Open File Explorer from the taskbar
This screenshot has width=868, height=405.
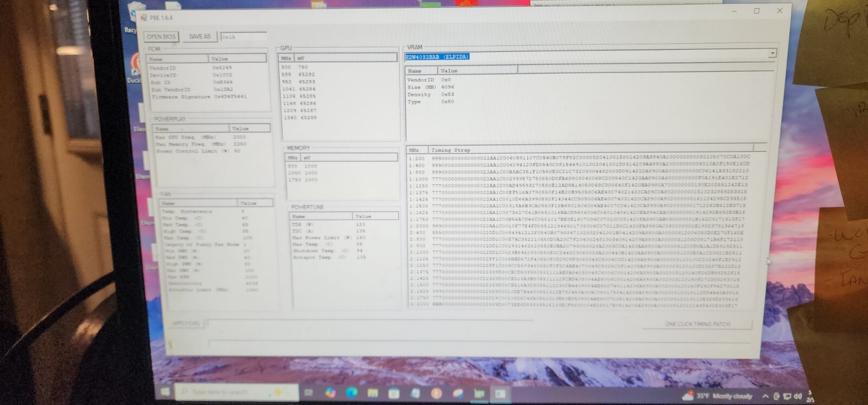coord(373,392)
